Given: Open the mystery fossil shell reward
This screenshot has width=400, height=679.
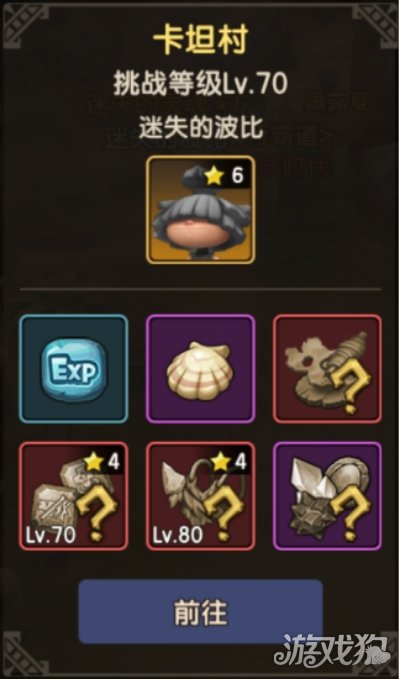Looking at the screenshot, I should [327, 369].
